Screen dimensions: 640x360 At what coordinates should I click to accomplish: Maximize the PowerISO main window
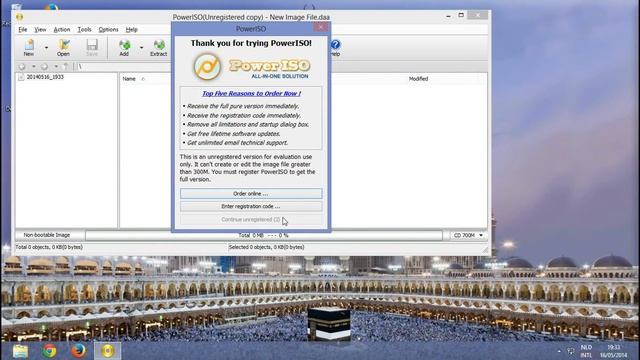point(461,16)
